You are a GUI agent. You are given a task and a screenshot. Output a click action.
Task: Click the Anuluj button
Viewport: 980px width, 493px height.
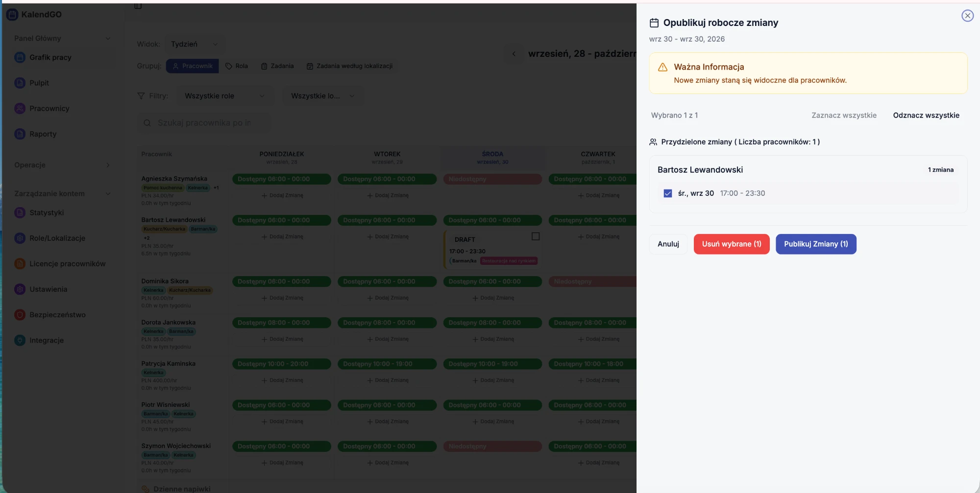point(668,244)
